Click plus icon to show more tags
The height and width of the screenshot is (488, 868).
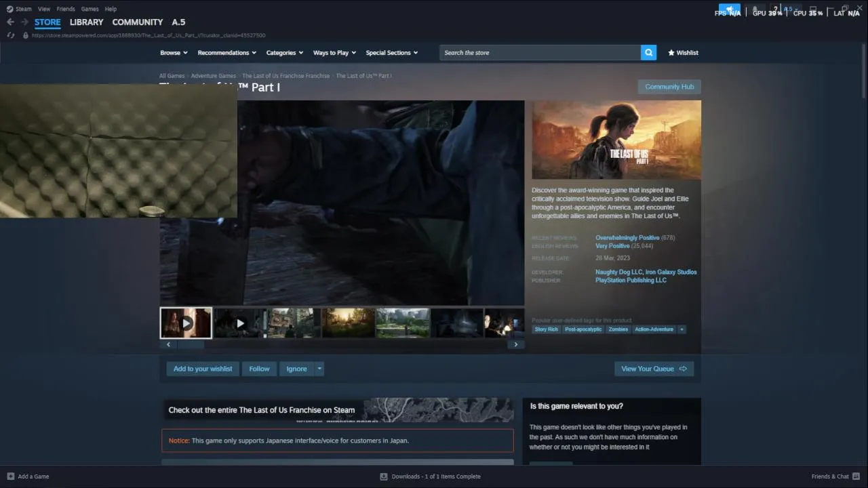pyautogui.click(x=682, y=329)
